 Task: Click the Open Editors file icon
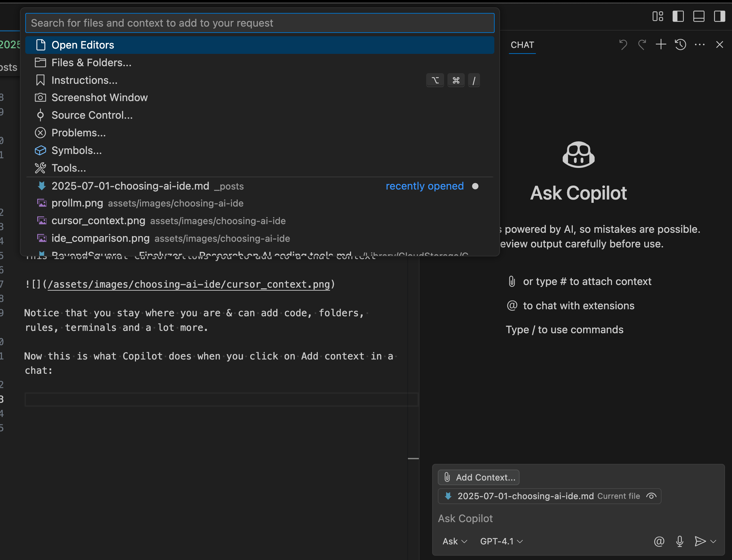coord(40,45)
